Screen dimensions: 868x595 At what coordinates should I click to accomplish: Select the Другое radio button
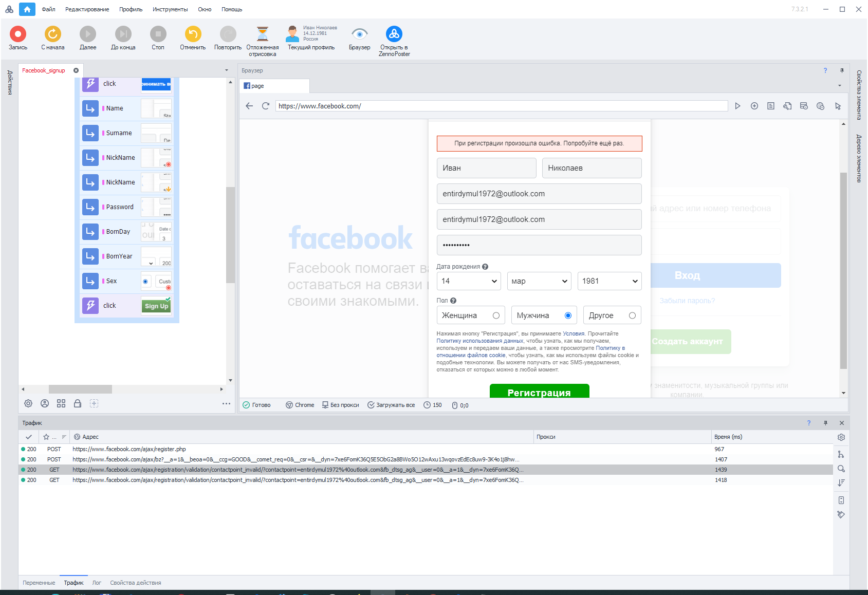(632, 315)
